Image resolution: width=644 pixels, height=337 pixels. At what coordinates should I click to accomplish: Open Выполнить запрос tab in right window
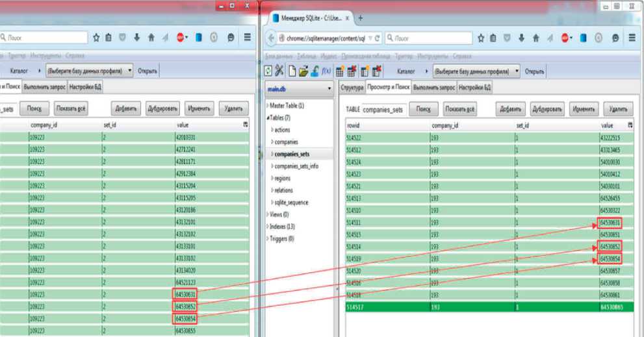434,86
